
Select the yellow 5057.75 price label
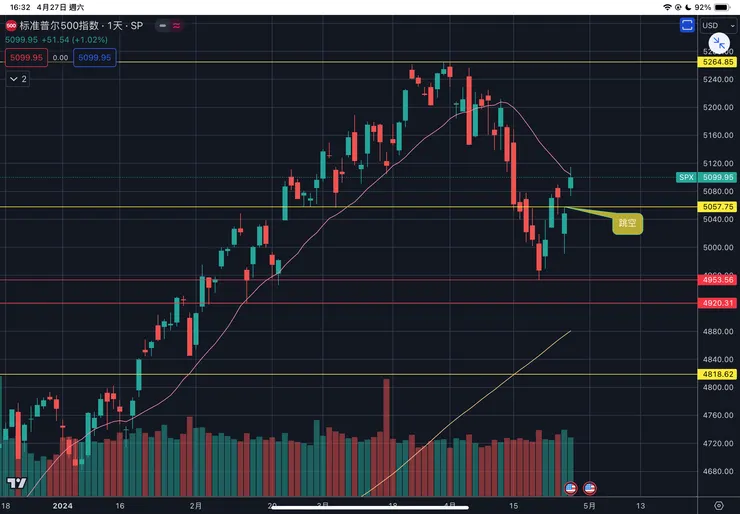point(719,207)
